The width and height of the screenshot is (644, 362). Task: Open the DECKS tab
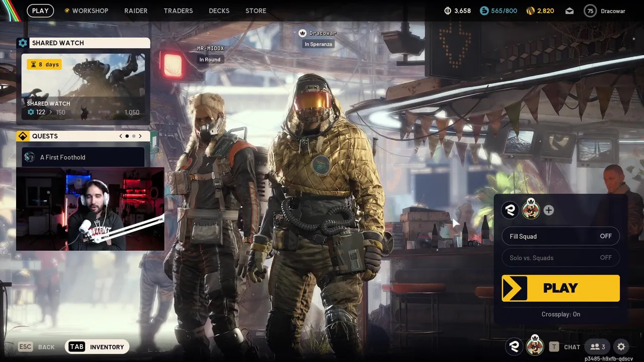coord(219,11)
